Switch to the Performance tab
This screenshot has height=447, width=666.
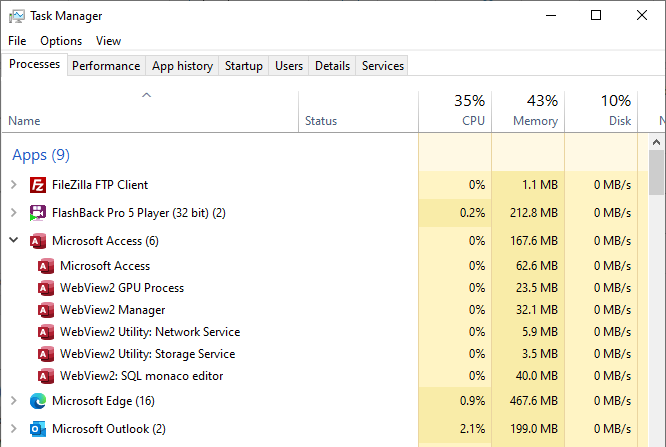tap(106, 66)
